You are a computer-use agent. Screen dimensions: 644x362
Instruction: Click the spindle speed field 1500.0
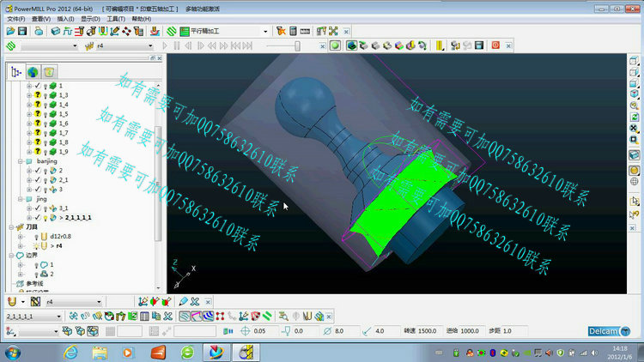click(x=429, y=331)
